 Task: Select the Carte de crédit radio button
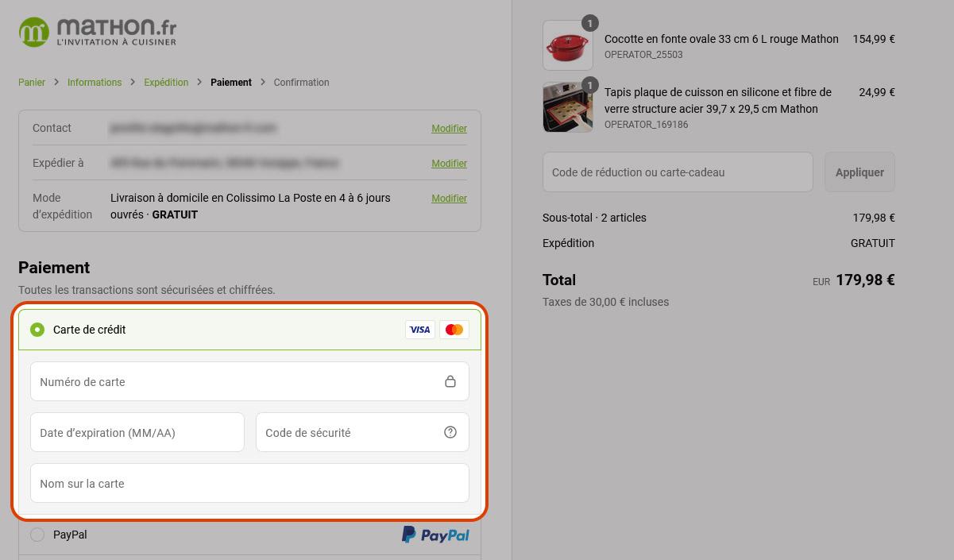(37, 330)
